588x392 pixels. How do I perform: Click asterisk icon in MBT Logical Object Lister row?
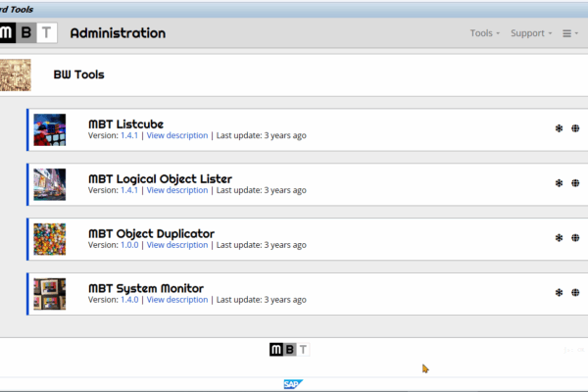click(559, 183)
